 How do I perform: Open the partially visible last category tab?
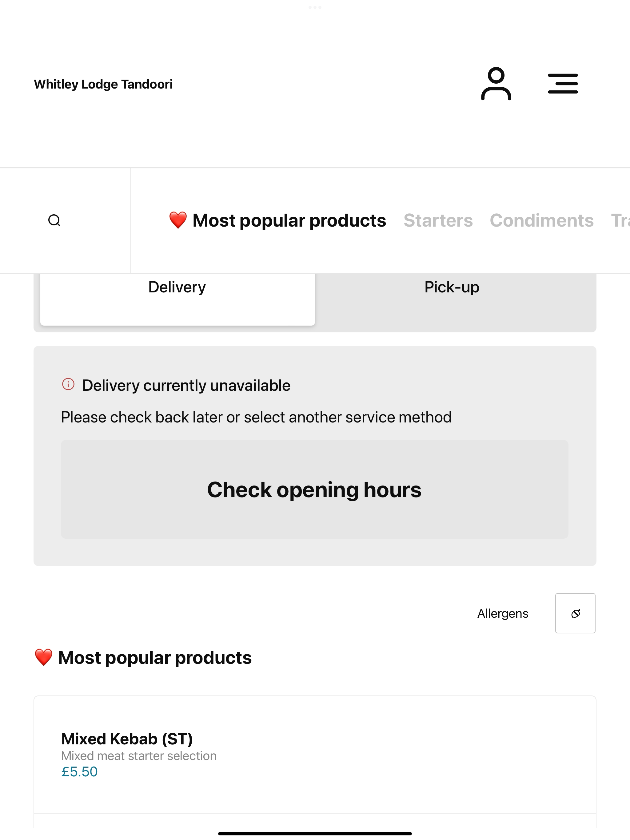pyautogui.click(x=620, y=221)
